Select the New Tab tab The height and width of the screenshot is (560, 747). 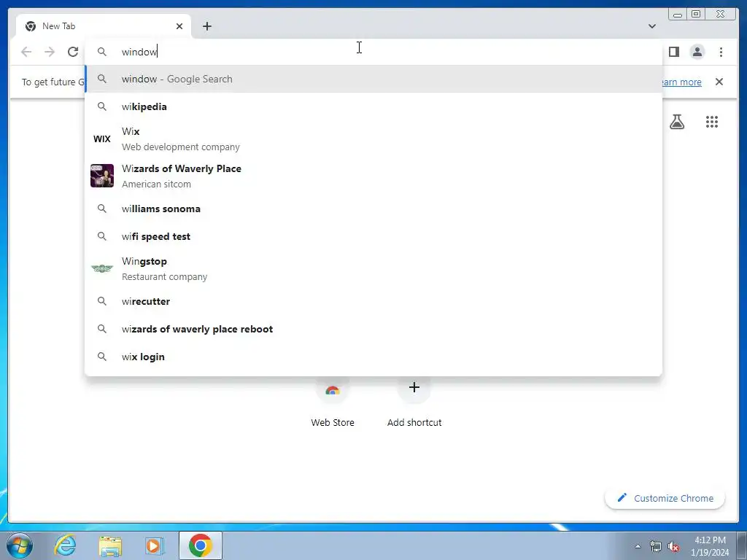click(104, 26)
